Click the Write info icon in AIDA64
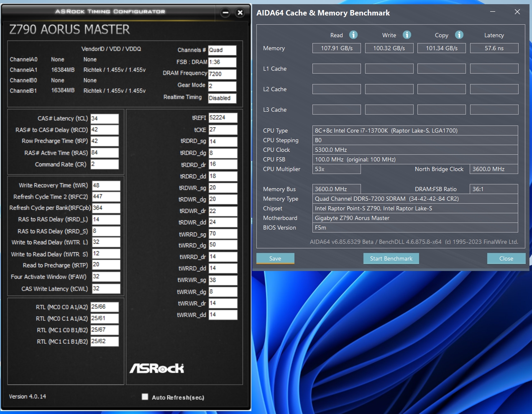 click(407, 35)
